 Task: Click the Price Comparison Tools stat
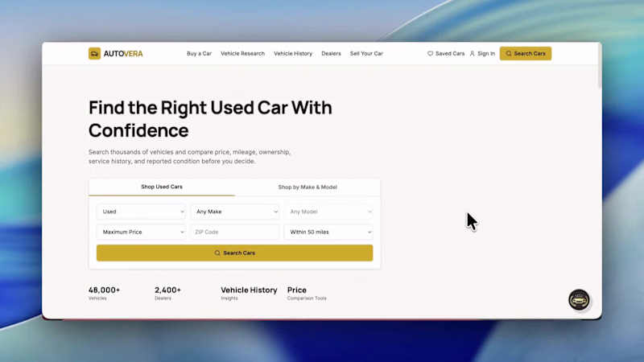coord(307,294)
